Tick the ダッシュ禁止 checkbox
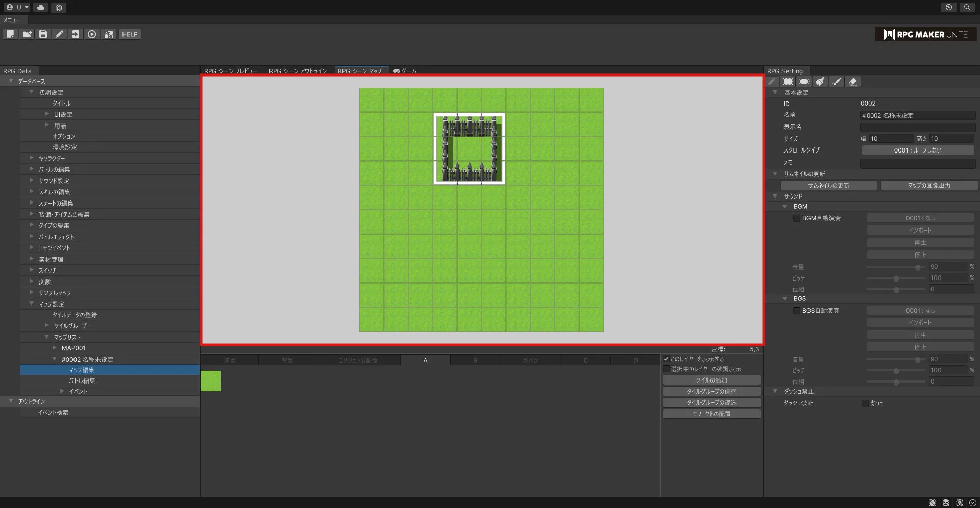Screen dimensions: 980x508 tap(865, 403)
